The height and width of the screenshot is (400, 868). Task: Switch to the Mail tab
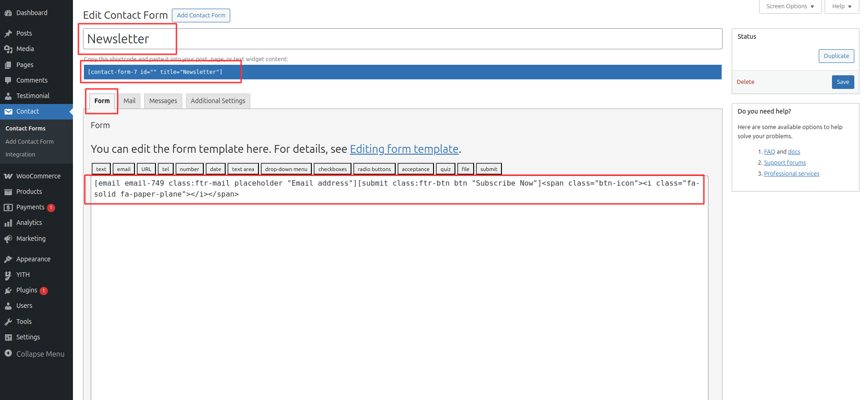pyautogui.click(x=129, y=101)
